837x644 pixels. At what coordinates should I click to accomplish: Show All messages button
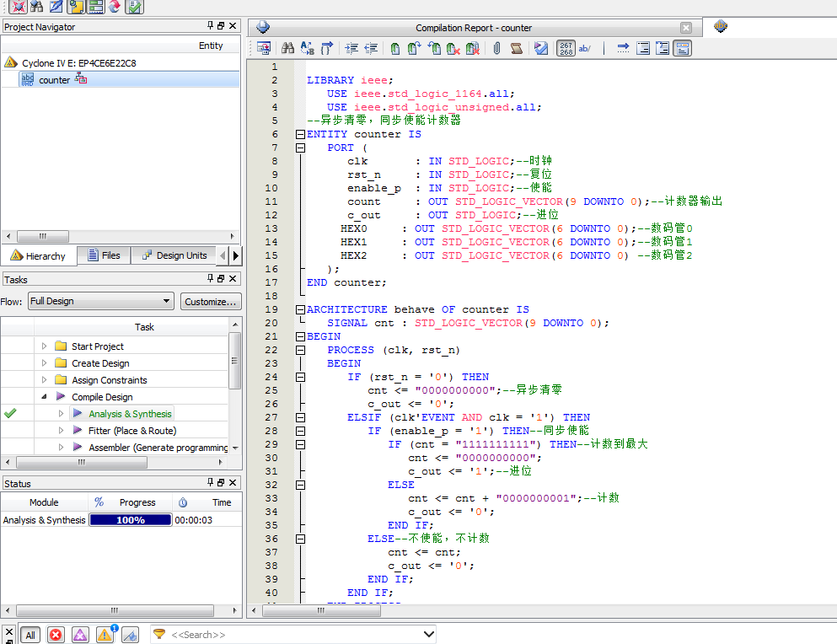point(30,635)
